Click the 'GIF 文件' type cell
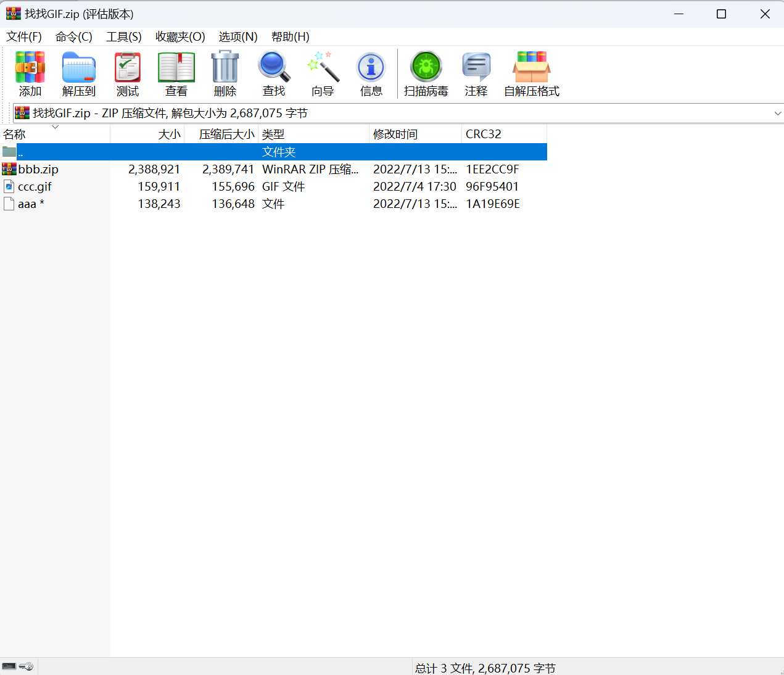Screen dimensions: 784x675 point(284,186)
